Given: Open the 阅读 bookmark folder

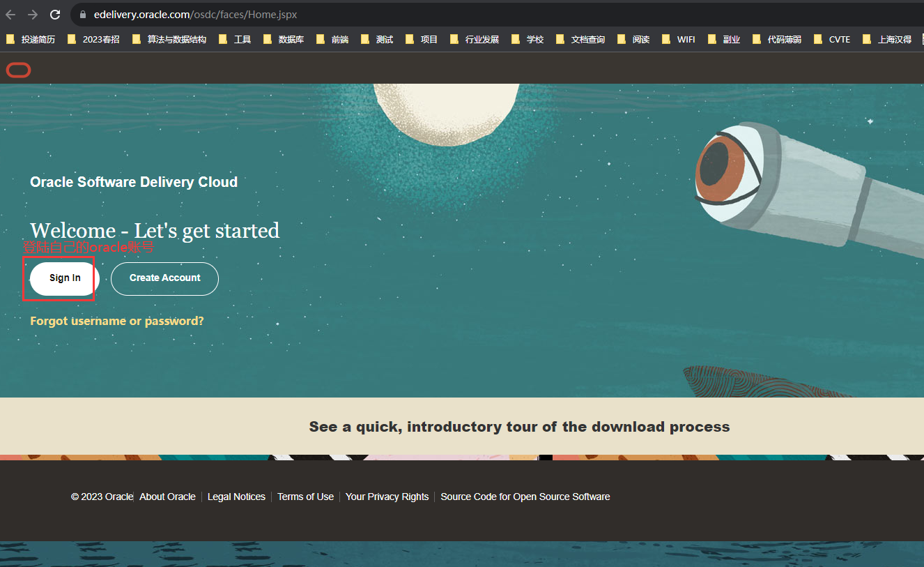Looking at the screenshot, I should [x=633, y=40].
